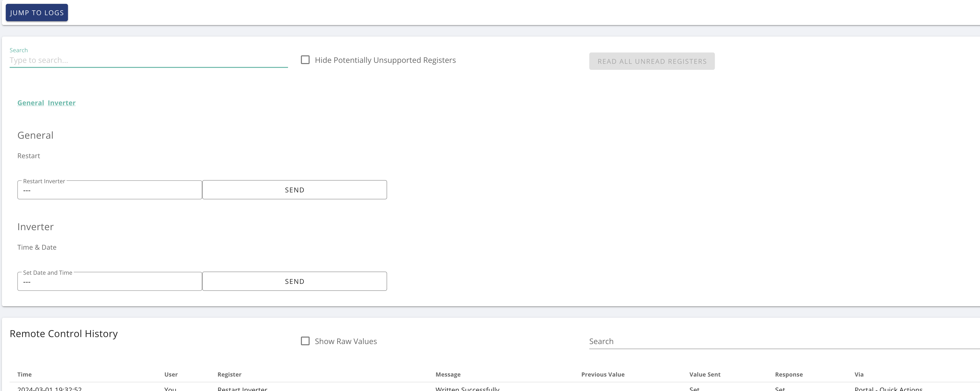980x391 pixels.
Task: Send the Restart Inverter command
Action: pos(295,190)
